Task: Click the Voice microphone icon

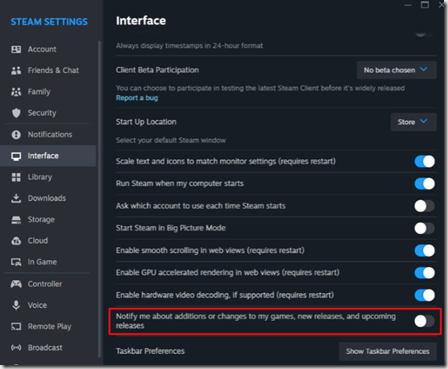Action: (x=16, y=305)
